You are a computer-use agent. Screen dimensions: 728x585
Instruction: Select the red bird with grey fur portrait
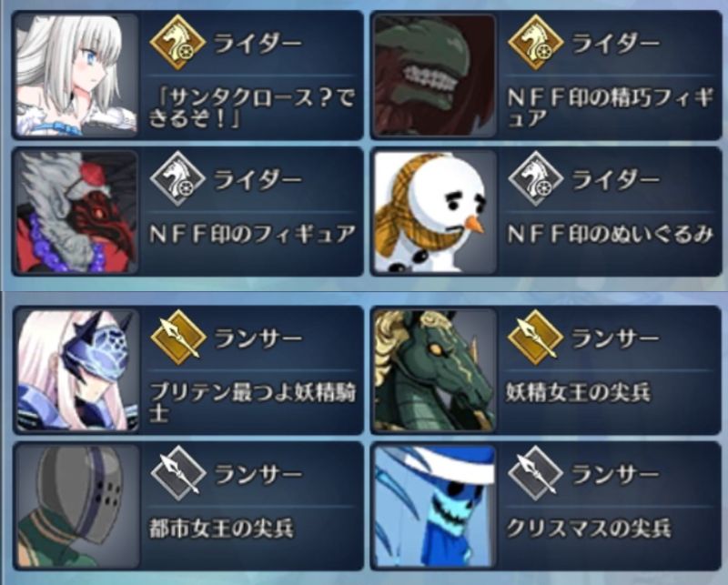(76, 212)
